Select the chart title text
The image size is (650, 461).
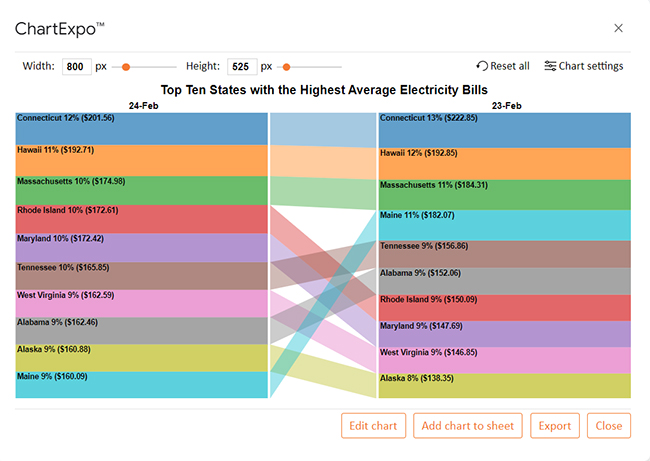(x=324, y=90)
